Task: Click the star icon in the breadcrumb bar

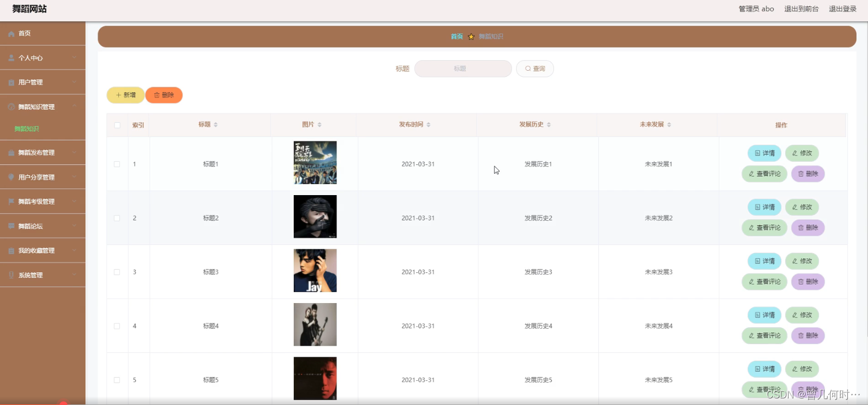Action: pos(471,37)
